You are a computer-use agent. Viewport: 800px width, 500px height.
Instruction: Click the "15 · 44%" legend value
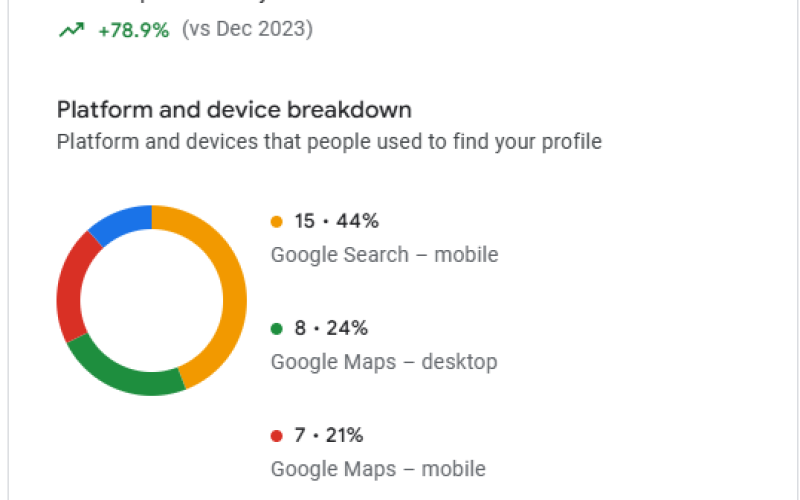[x=336, y=221]
